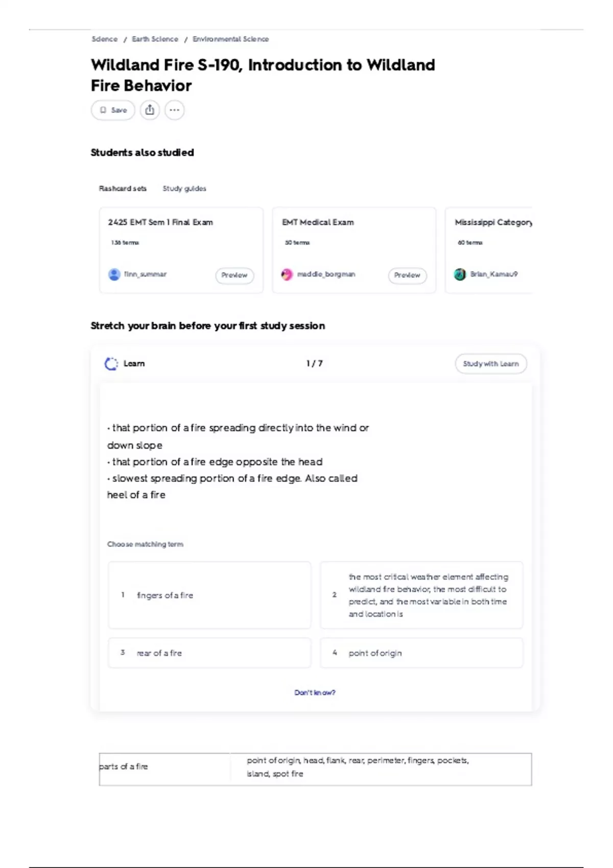Open the three-dots more options menu
This screenshot has width=613, height=868.
pyautogui.click(x=175, y=110)
